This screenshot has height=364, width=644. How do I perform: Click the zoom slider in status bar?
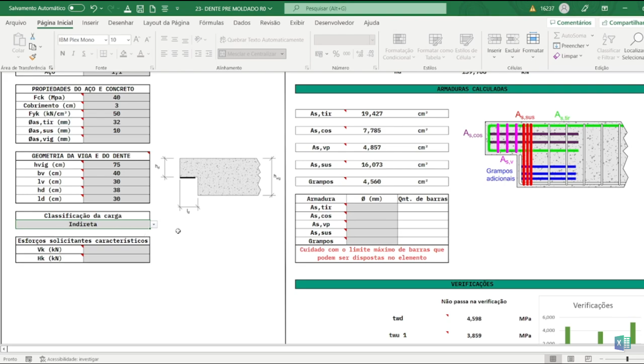(x=627, y=359)
